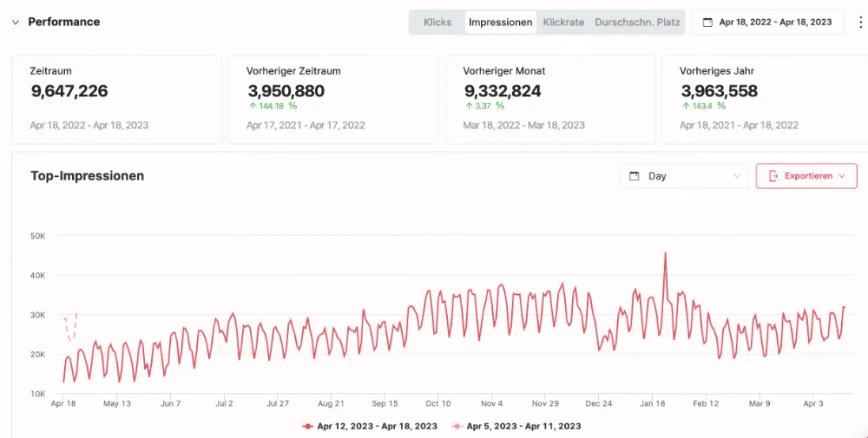Select the Vorheriges Jahr summary card

764,100
